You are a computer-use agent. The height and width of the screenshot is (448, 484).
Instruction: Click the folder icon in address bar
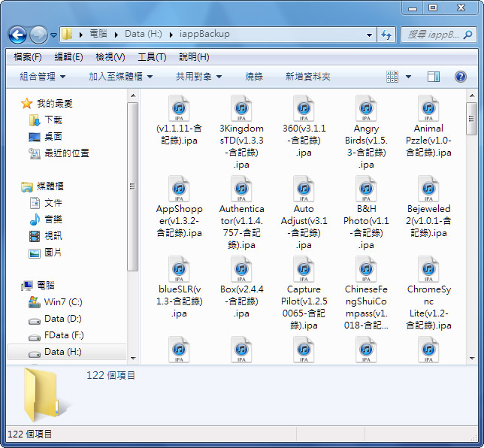(x=67, y=34)
